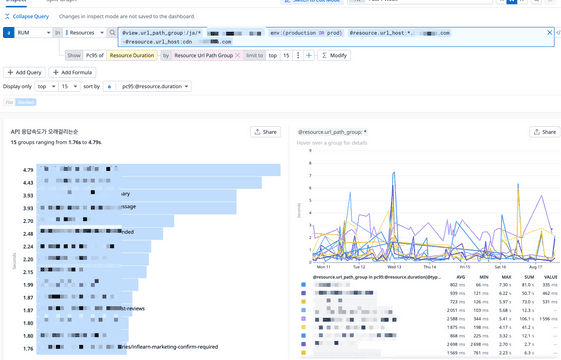The height and width of the screenshot is (360, 561).
Task: Select the 1.76 bar in toplist
Action: point(82,349)
